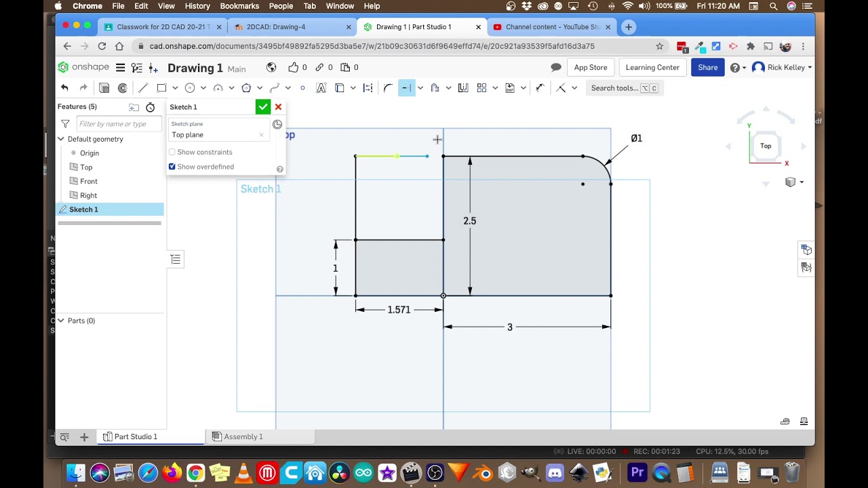Click the App Store button

coord(591,67)
